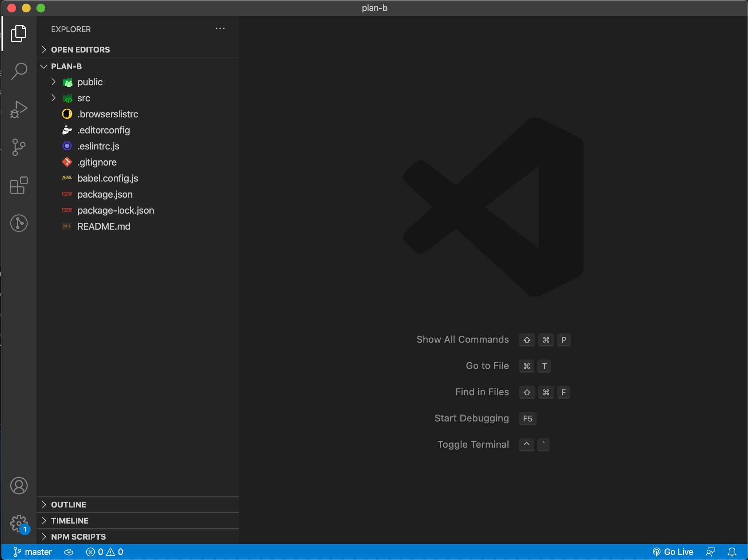Open Explorer more actions ellipsis
Viewport: 748px width, 560px height.
220,29
